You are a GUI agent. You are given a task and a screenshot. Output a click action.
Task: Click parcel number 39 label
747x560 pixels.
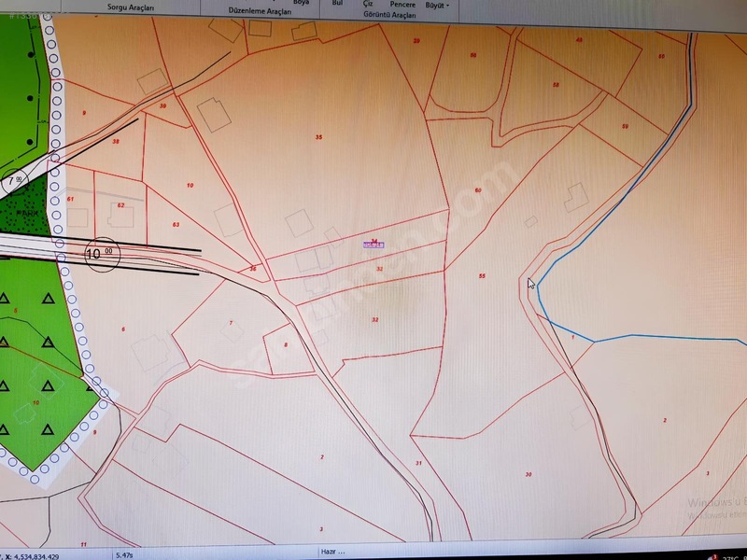[162, 105]
